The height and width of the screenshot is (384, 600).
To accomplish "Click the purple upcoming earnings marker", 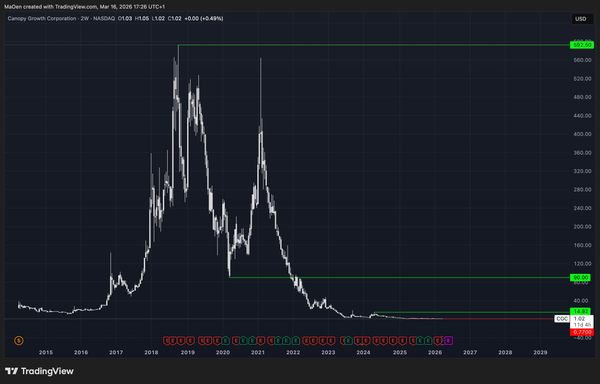I will 449,340.
